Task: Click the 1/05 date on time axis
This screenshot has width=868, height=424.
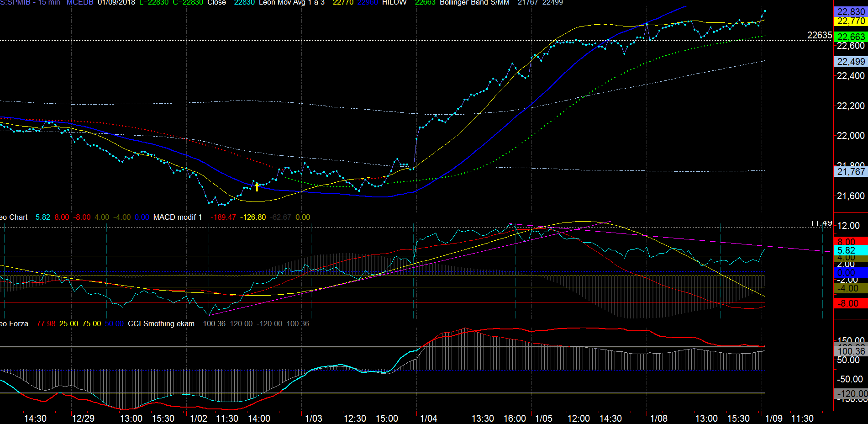Action: coord(544,419)
